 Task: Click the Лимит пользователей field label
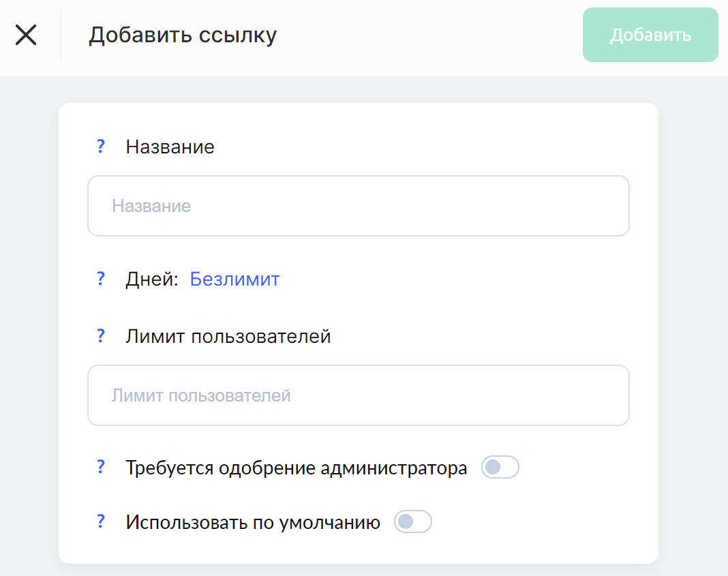click(x=228, y=336)
